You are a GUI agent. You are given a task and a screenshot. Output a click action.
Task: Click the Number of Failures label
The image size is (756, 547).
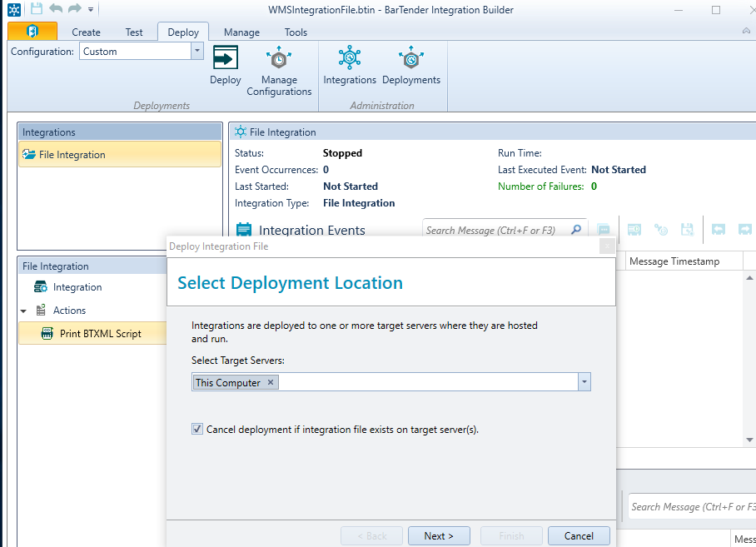click(540, 186)
